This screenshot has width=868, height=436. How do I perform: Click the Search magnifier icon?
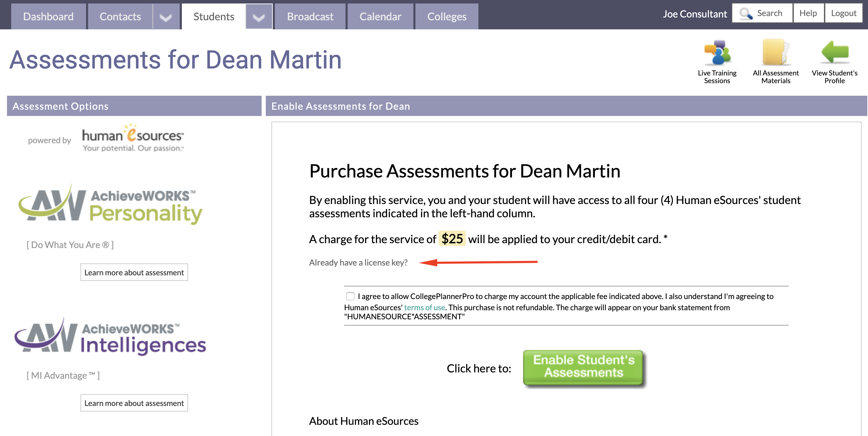[x=746, y=14]
